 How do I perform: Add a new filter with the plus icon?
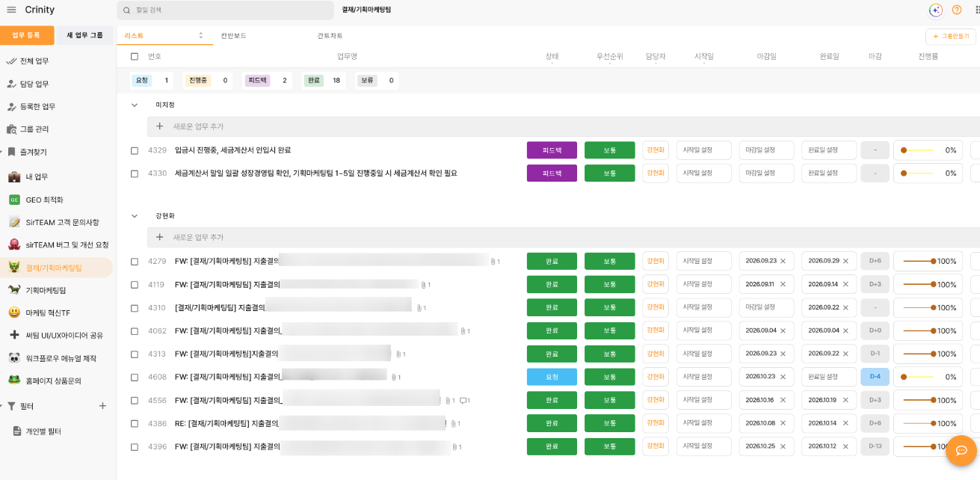coord(102,406)
